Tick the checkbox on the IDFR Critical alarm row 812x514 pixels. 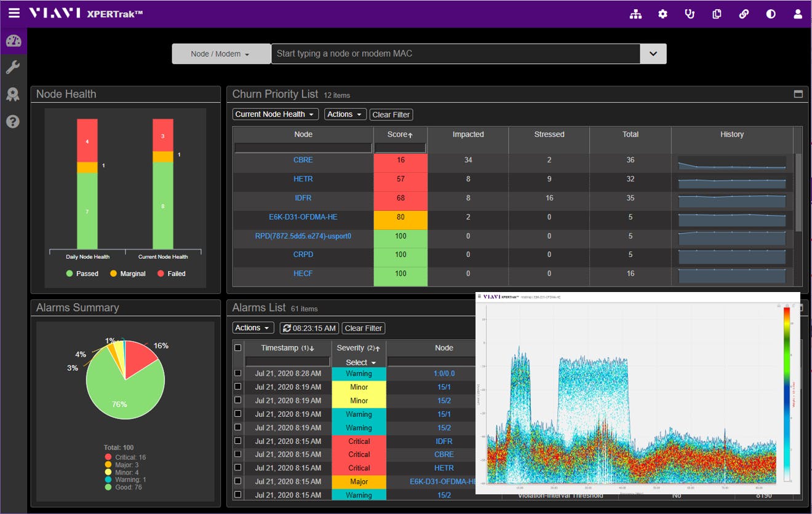pos(238,441)
